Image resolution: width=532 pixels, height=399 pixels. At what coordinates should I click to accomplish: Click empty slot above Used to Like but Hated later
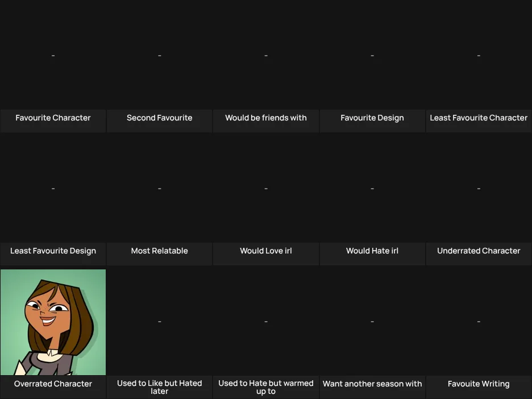click(160, 321)
